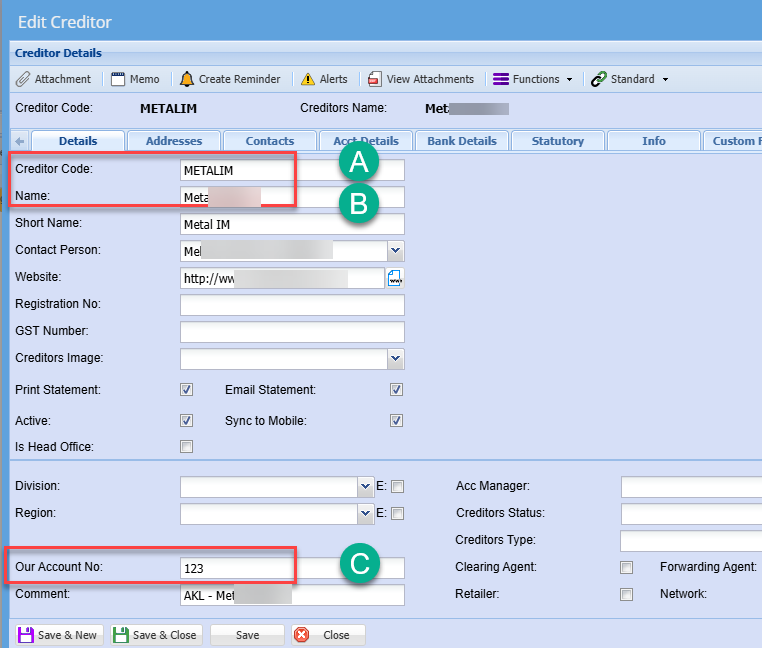This screenshot has height=648, width=762.
Task: Click the Save & Close button
Action: click(x=156, y=635)
